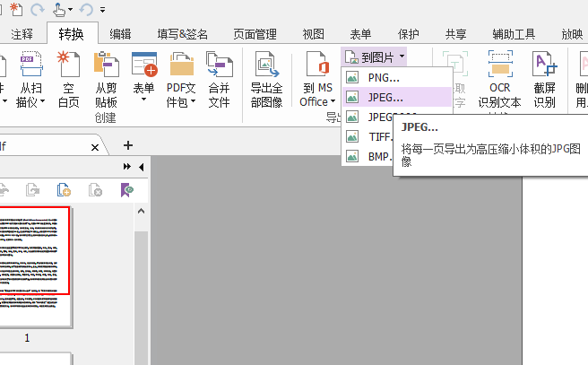Click thumbnail scrollbar up arrow
Viewport: 588px width, 365px height.
pos(141,211)
